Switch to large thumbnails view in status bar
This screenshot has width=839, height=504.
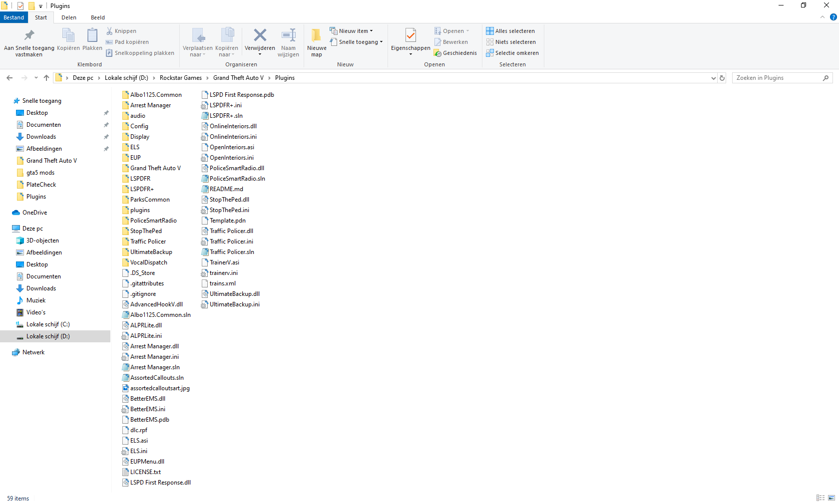(832, 498)
